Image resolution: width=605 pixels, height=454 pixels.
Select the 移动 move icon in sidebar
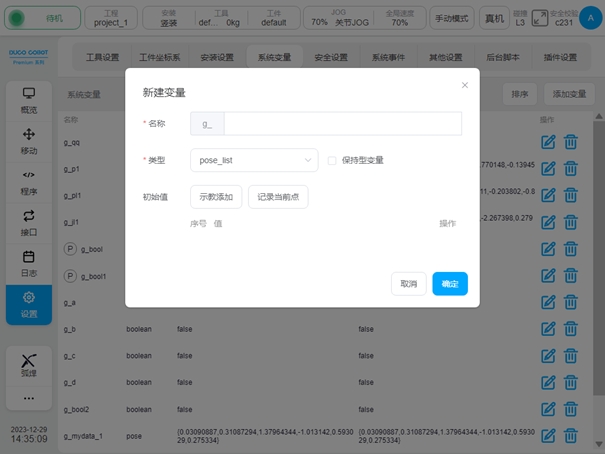pyautogui.click(x=29, y=141)
